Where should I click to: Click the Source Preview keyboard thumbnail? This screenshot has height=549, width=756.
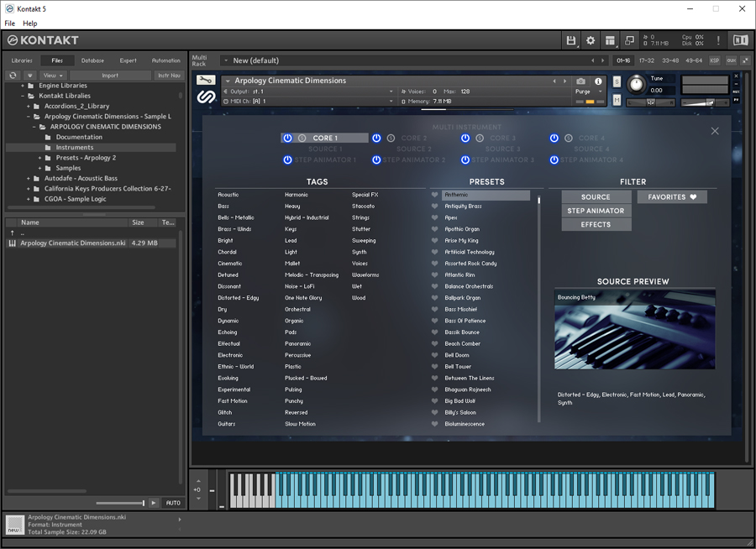pyautogui.click(x=634, y=330)
